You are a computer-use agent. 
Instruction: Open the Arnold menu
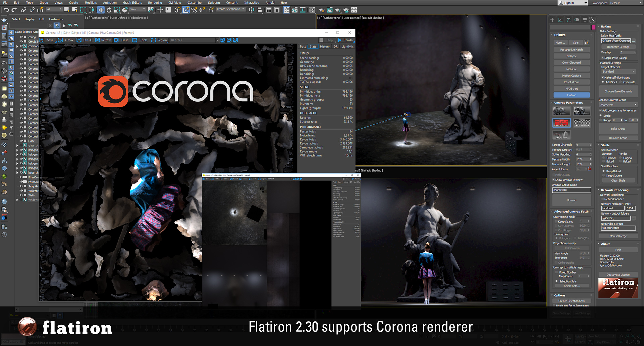pos(270,3)
